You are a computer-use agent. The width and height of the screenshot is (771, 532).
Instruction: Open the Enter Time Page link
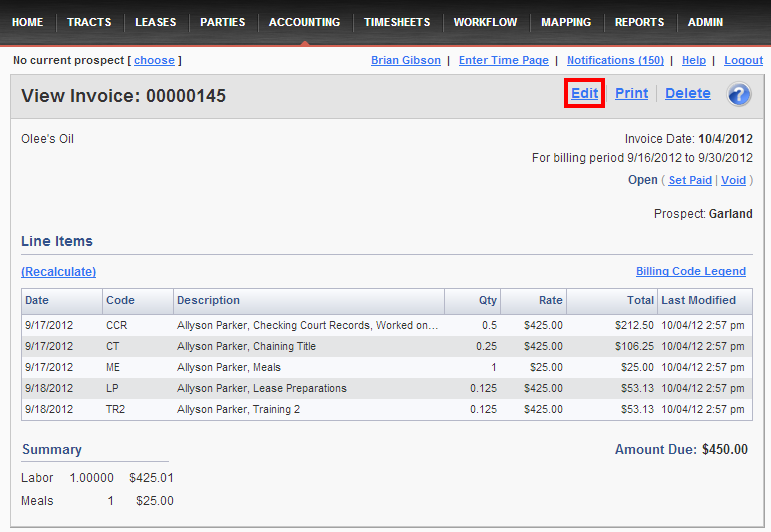click(503, 60)
